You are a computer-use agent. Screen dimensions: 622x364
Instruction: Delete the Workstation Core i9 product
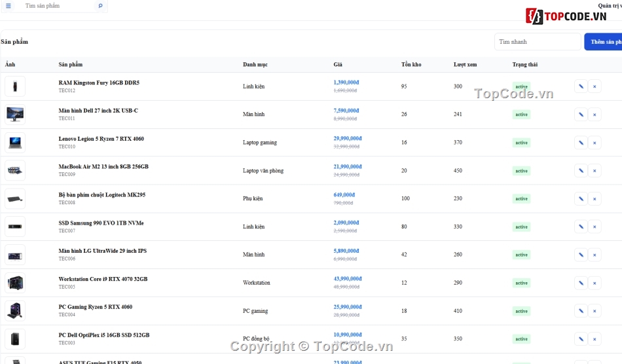595,283
